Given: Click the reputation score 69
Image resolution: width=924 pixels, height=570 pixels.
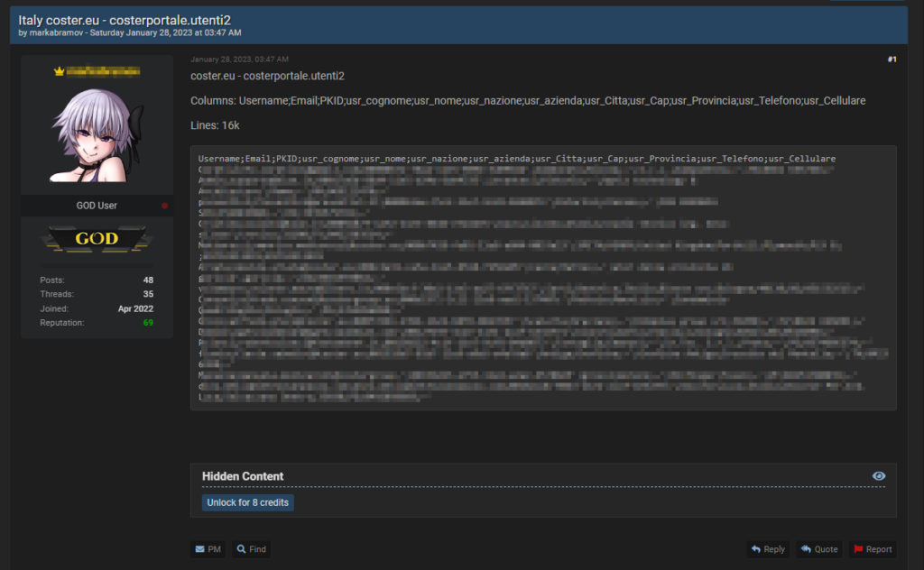Looking at the screenshot, I should tap(147, 323).
